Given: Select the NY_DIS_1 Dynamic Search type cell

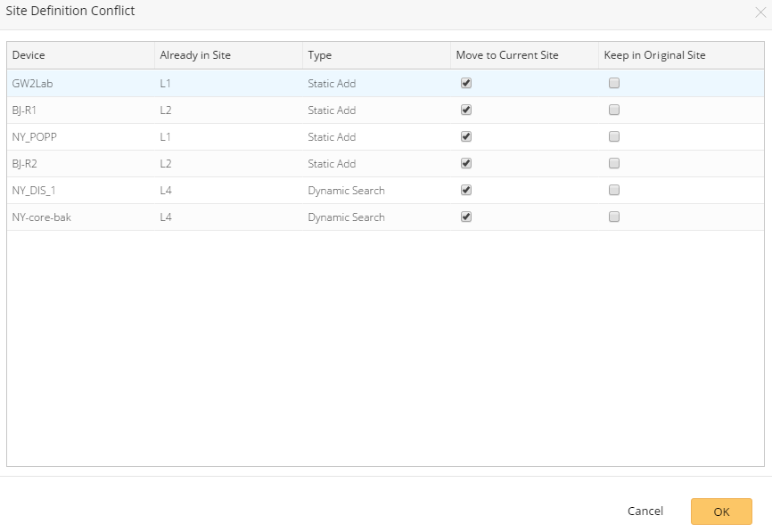Looking at the screenshot, I should click(347, 190).
